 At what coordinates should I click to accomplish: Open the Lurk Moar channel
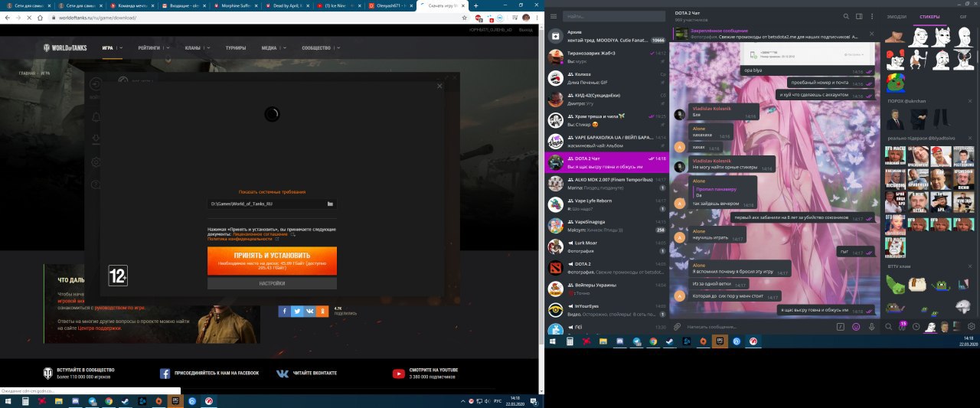[606, 246]
